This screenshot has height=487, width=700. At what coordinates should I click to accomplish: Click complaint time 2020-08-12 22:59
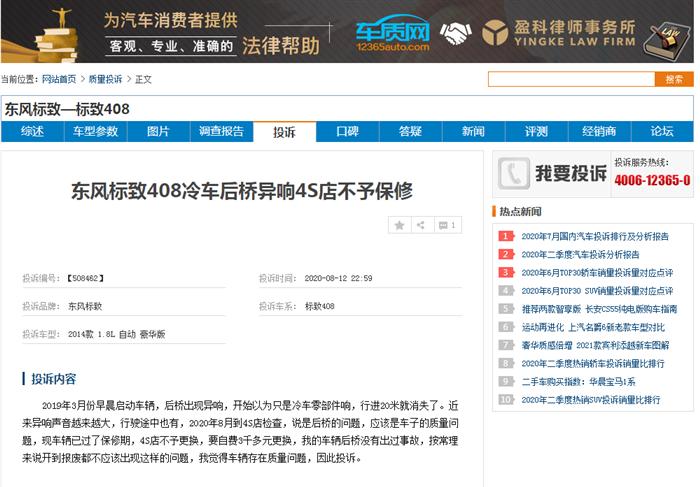point(338,278)
